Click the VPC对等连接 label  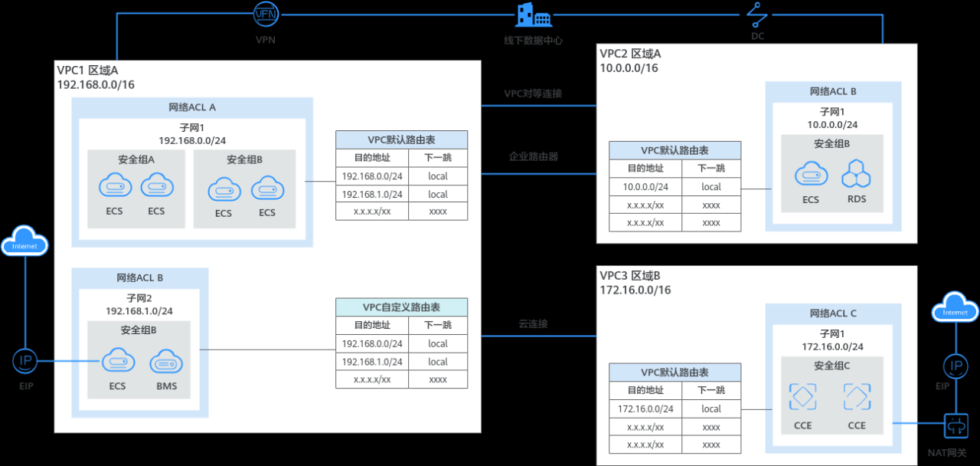point(533,94)
